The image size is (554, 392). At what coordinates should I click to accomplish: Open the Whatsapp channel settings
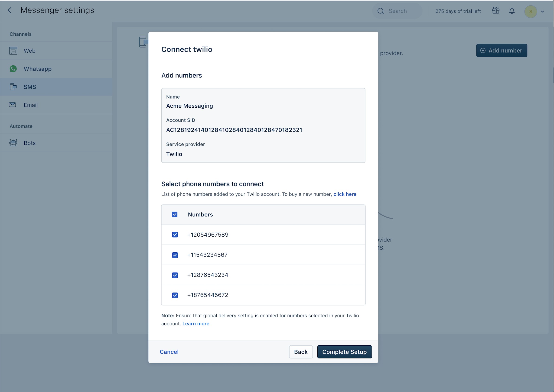56,69
